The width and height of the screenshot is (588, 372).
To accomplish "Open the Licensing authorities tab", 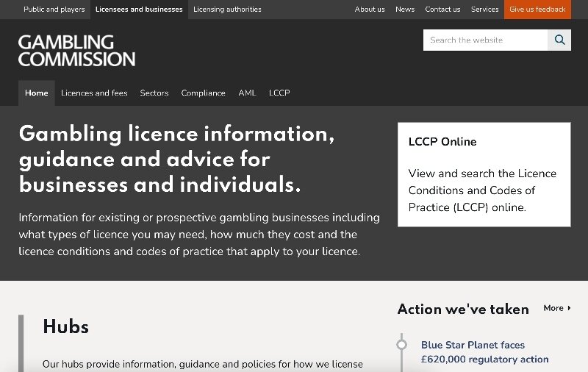I will (227, 10).
